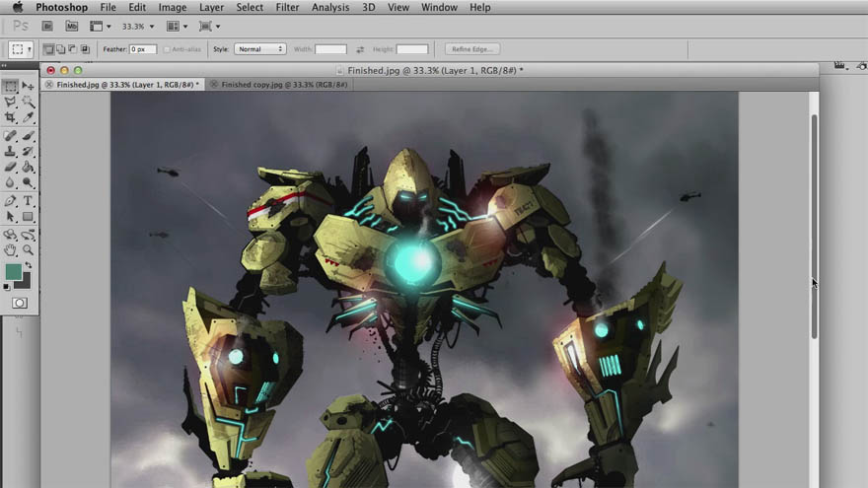
Task: Swap Width and Height values
Action: [x=360, y=49]
